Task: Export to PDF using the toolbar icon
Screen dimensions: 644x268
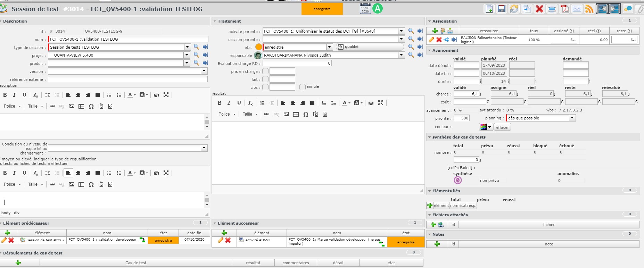Action: click(x=564, y=9)
